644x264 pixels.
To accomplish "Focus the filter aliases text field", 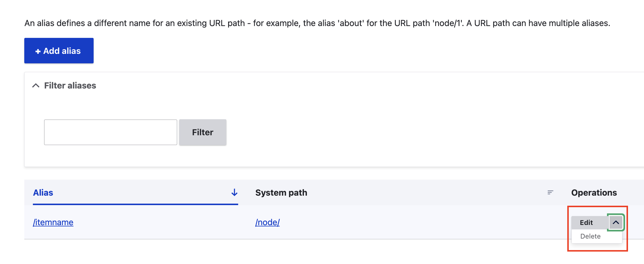I will click(110, 132).
